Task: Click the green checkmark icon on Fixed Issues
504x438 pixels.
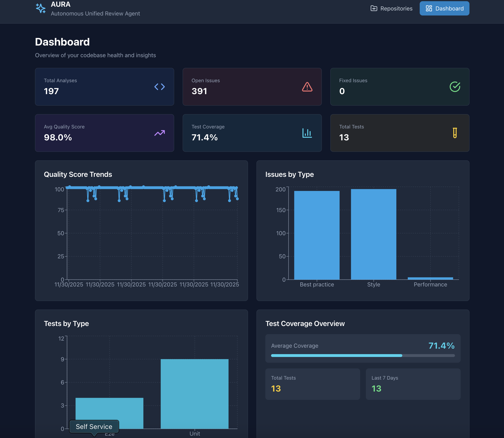Action: 455,87
